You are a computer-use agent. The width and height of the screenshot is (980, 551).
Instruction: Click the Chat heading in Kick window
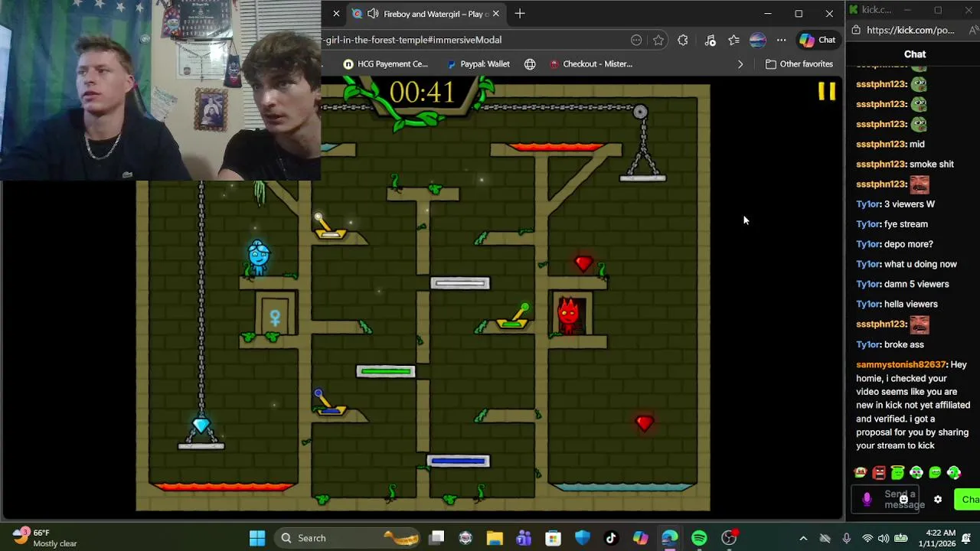click(x=915, y=54)
